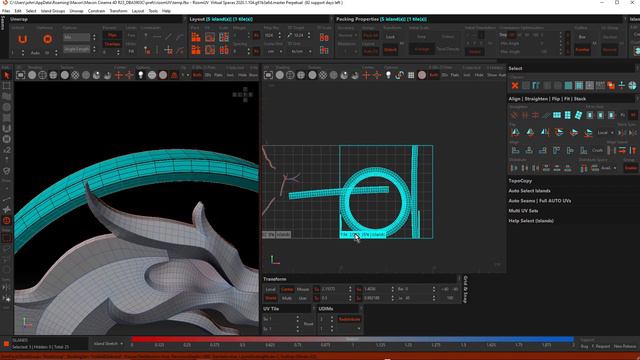Click the frame-view icon in 3D viewport toolbar
640x360 pixels.
(x=20, y=75)
